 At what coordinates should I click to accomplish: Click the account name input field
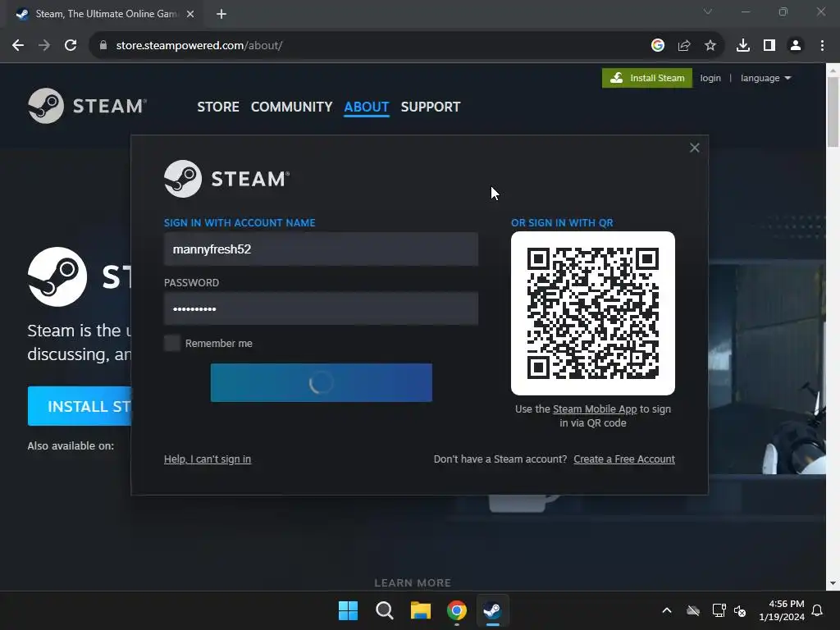(x=321, y=249)
